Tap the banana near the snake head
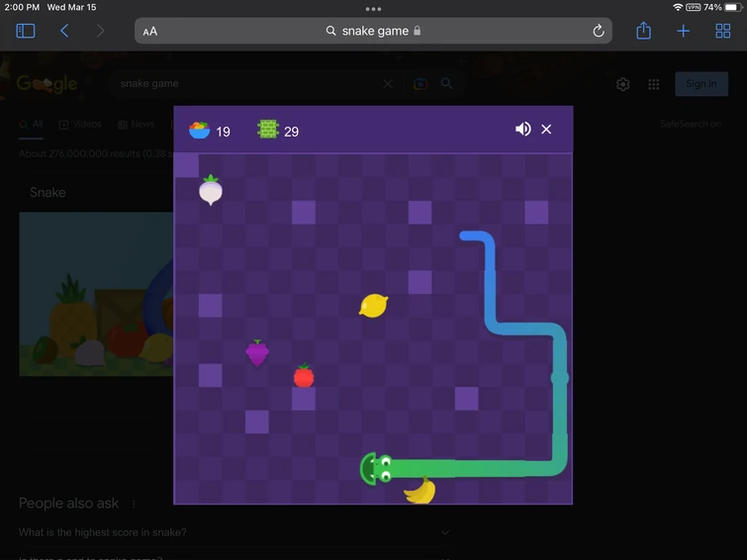 coord(420,491)
